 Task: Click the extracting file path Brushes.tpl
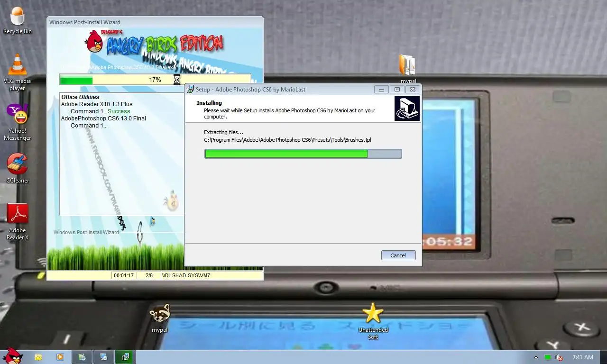tap(288, 140)
